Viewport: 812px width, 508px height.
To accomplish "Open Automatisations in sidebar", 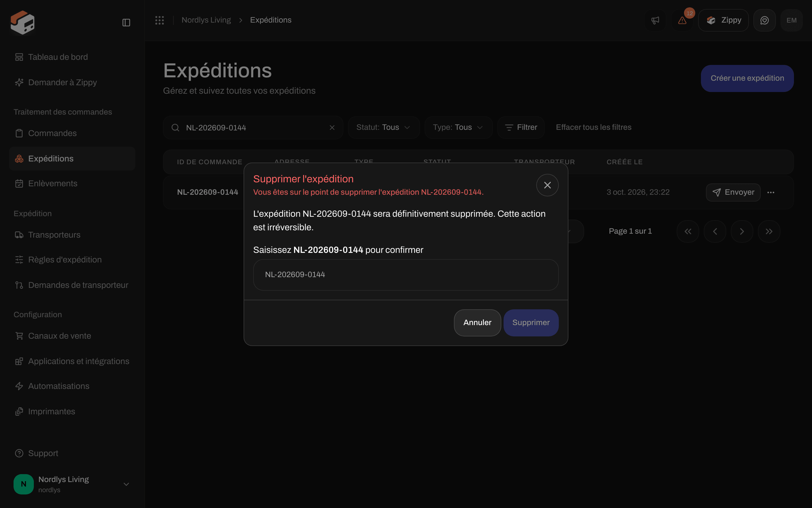I will [72, 386].
